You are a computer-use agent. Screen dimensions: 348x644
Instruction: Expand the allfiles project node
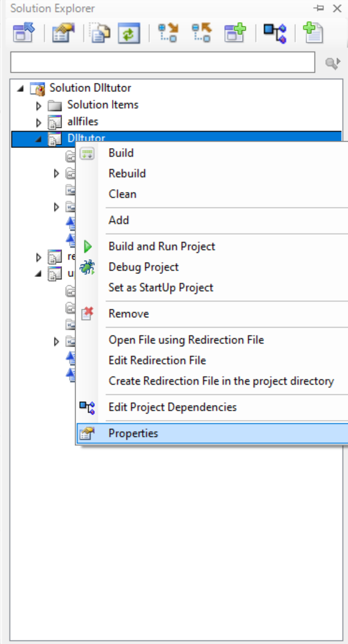click(39, 123)
